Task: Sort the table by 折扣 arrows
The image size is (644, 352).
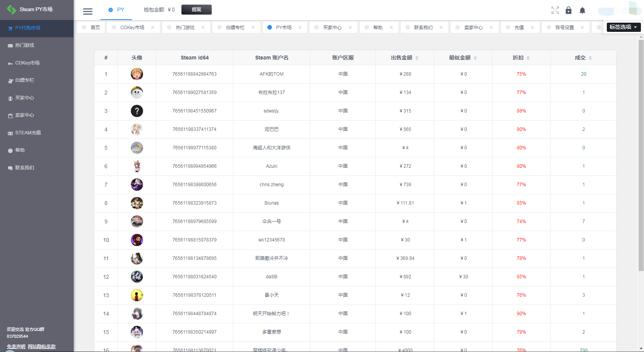Action: coord(528,58)
